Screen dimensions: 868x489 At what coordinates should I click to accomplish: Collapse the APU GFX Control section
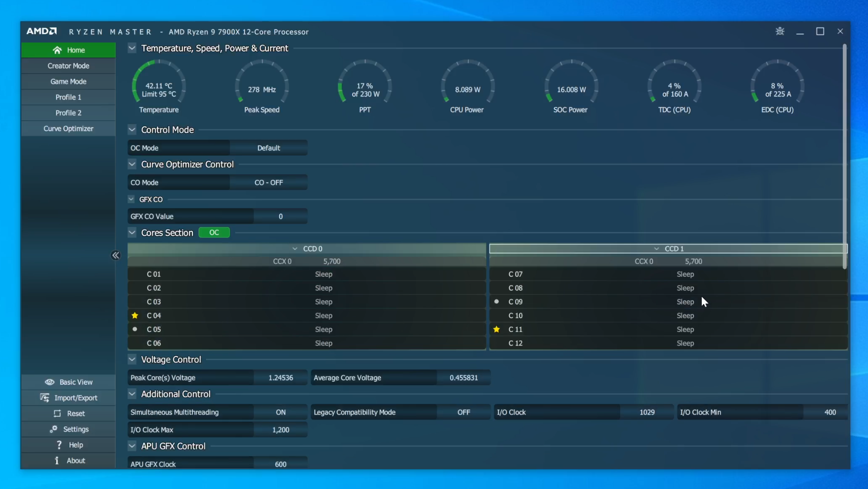point(132,446)
